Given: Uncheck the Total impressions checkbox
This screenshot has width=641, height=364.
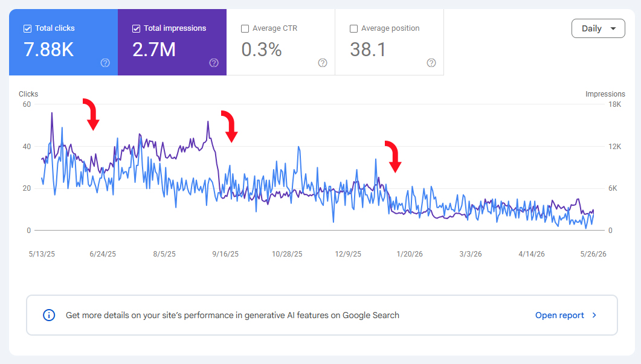Looking at the screenshot, I should point(136,28).
